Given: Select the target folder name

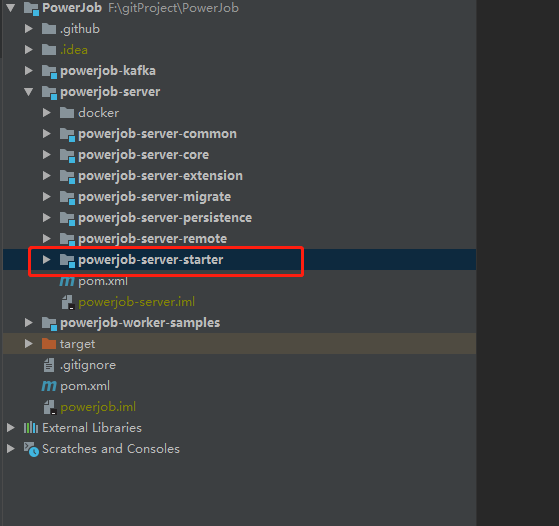Looking at the screenshot, I should pyautogui.click(x=77, y=344).
